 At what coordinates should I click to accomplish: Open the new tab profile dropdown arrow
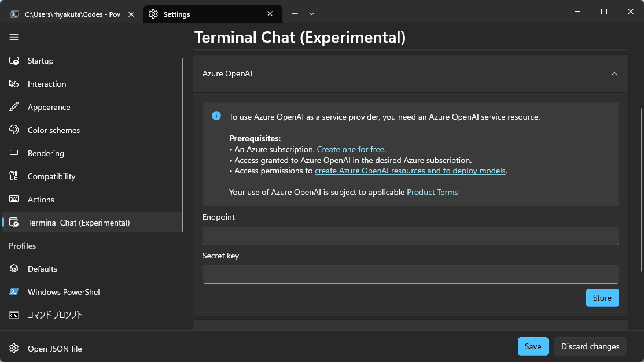point(312,14)
